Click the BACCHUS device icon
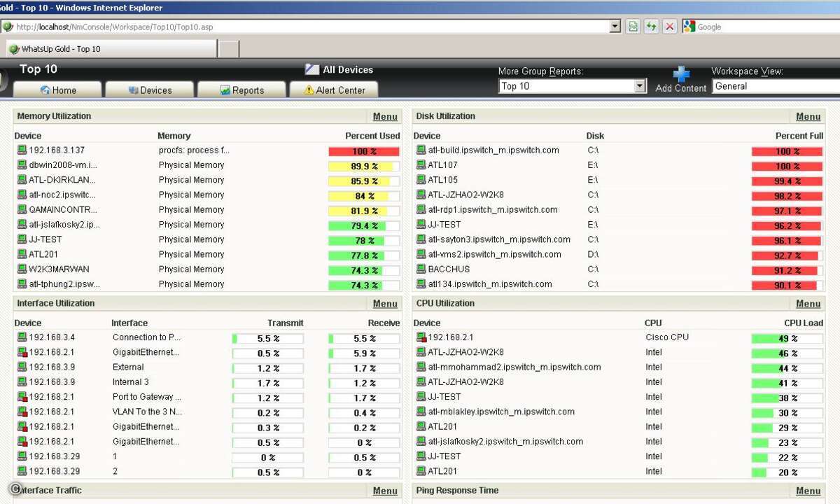This screenshot has height=504, width=840. pos(421,269)
